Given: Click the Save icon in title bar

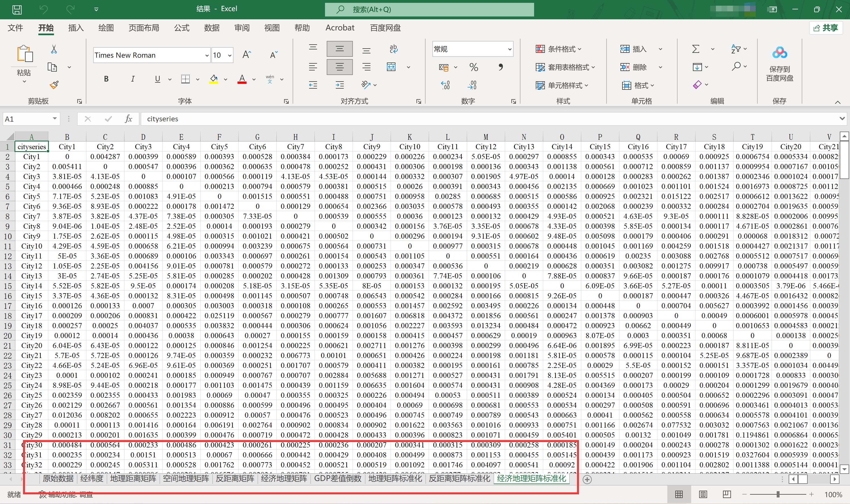Looking at the screenshot, I should [17, 9].
